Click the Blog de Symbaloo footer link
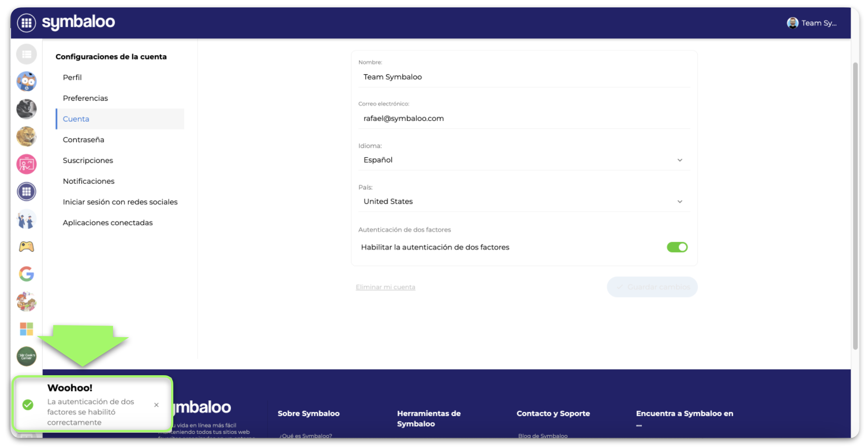Screen dimensions: 868x447 (542, 436)
